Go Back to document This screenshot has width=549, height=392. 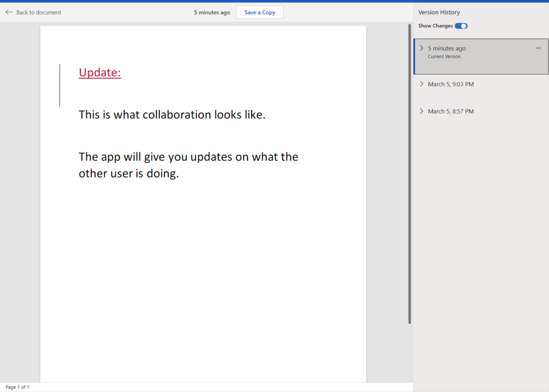click(x=33, y=12)
